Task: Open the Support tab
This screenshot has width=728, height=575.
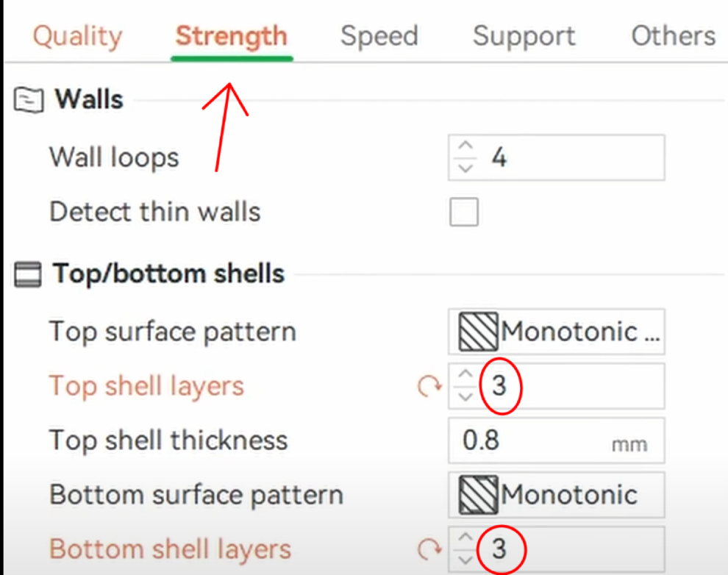Action: click(524, 36)
